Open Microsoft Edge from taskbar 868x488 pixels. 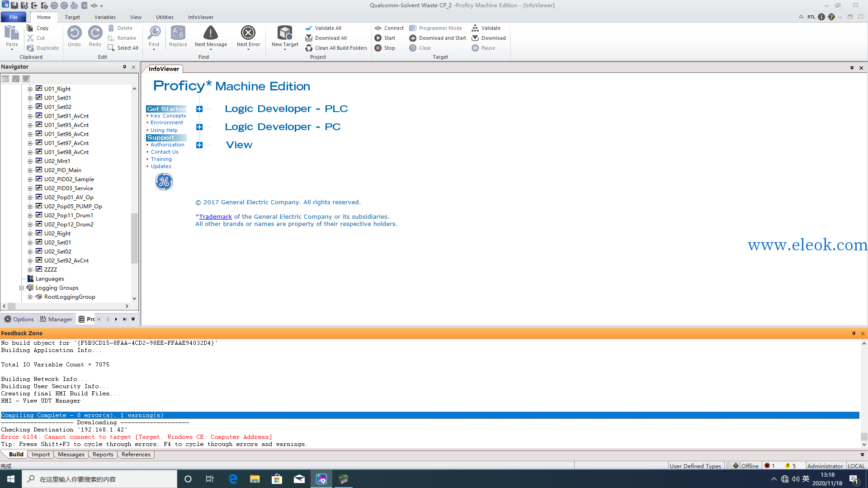[233, 479]
